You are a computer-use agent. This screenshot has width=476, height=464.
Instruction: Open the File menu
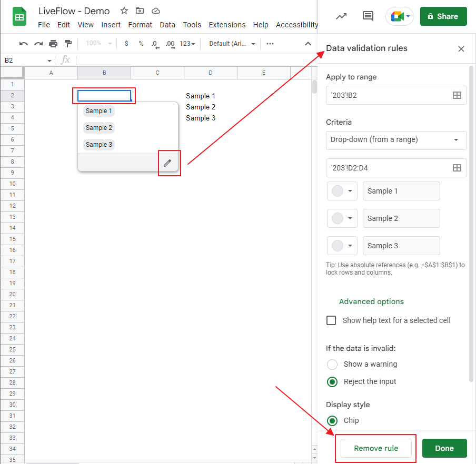pos(44,25)
